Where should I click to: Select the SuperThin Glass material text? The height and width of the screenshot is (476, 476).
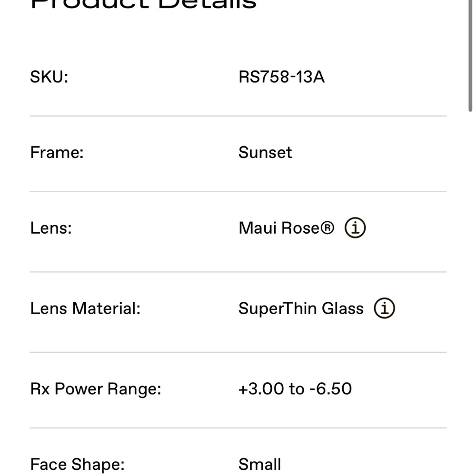tap(301, 308)
